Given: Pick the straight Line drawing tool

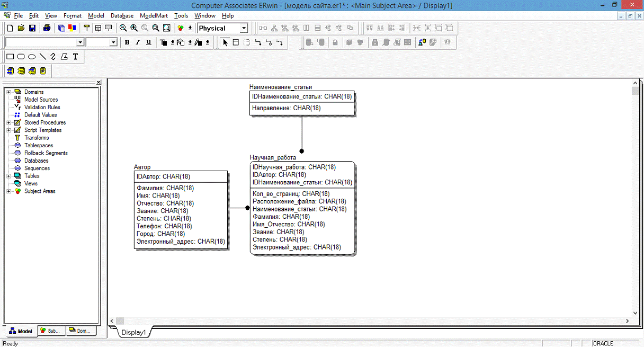Looking at the screenshot, I should pyautogui.click(x=43, y=57).
